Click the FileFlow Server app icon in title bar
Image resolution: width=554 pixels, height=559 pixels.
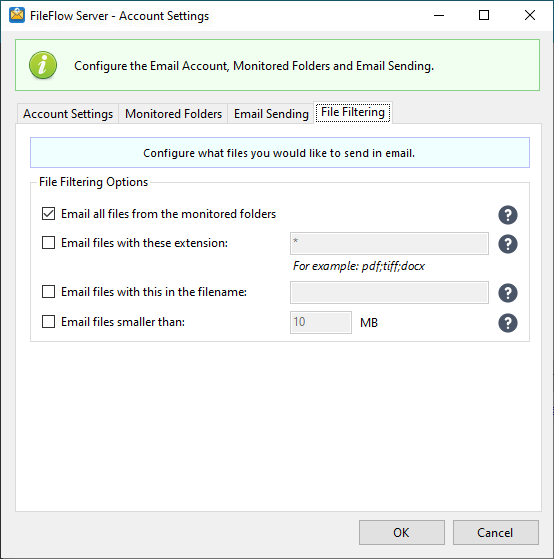pos(17,15)
